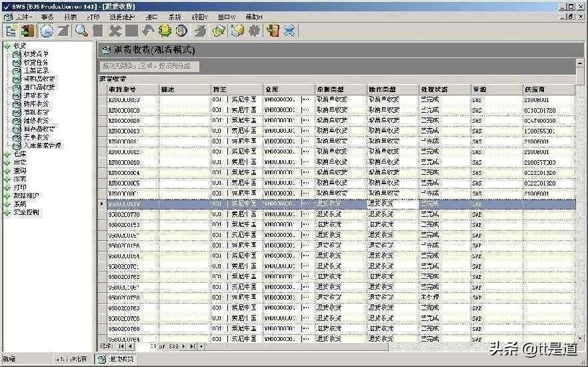Sort by the 来源 column header

[x=497, y=89]
